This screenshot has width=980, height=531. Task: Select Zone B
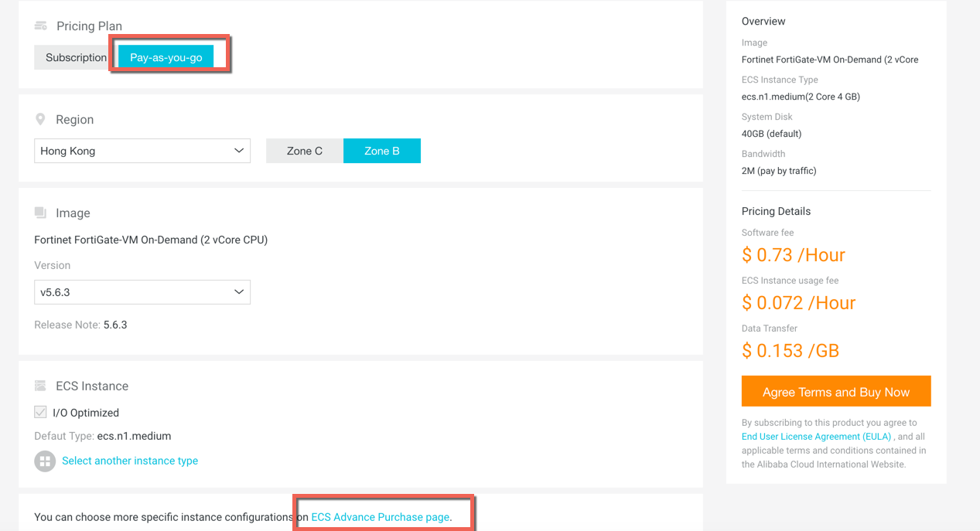coord(382,151)
